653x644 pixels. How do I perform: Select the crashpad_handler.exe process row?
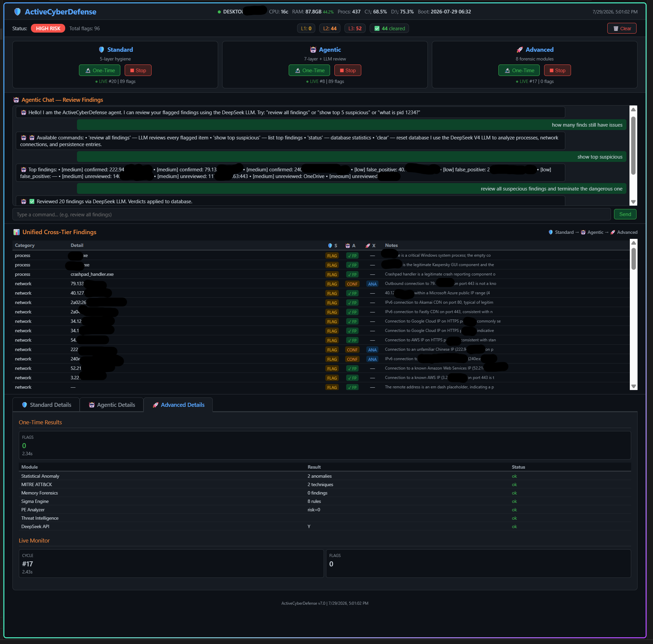[320, 274]
